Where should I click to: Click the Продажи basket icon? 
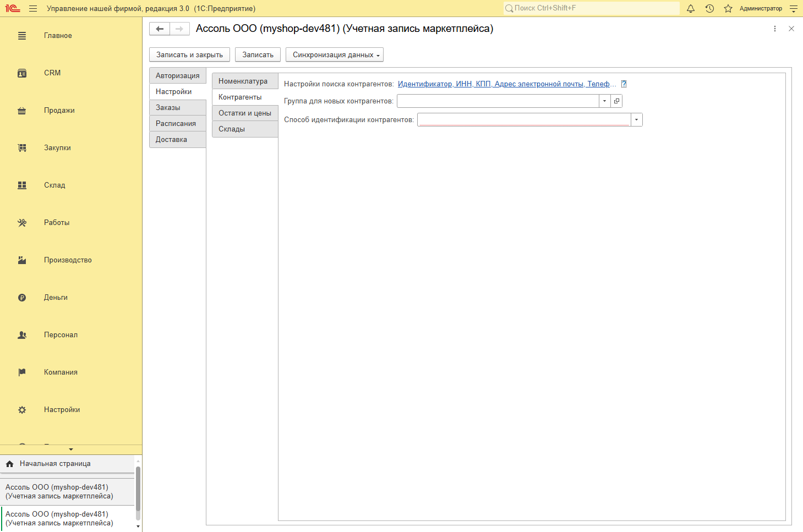click(22, 111)
